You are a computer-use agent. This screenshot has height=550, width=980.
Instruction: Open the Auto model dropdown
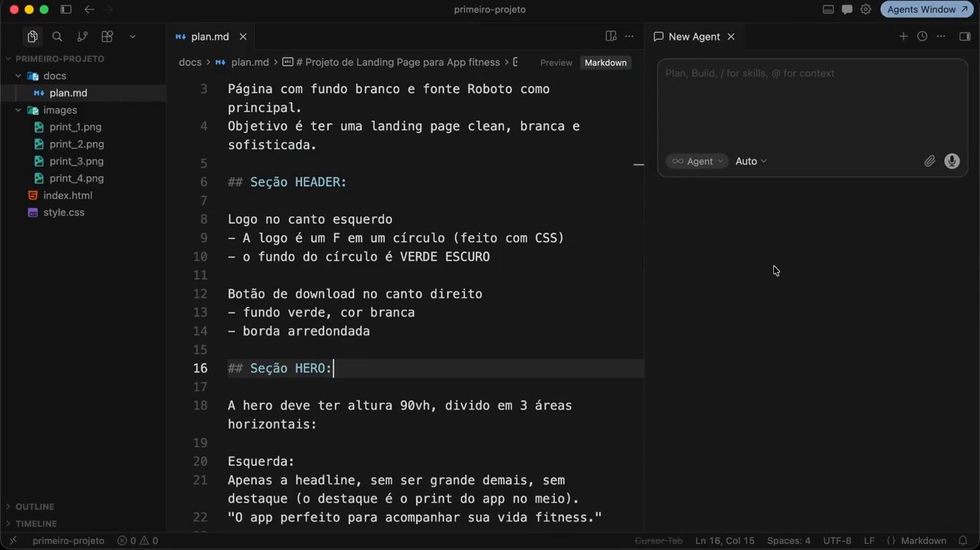coord(751,161)
